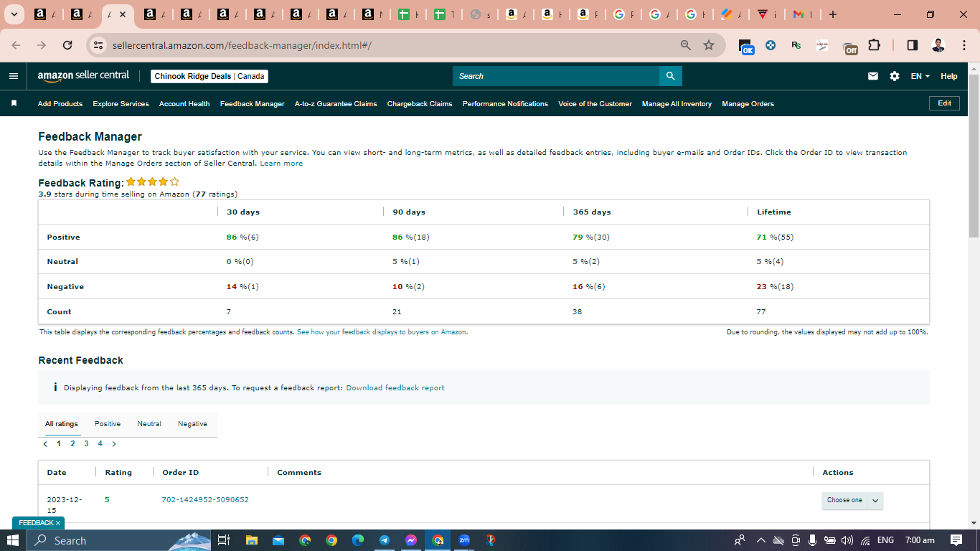This screenshot has height=551, width=980.
Task: Open Manage Orders menu item
Action: 748,103
